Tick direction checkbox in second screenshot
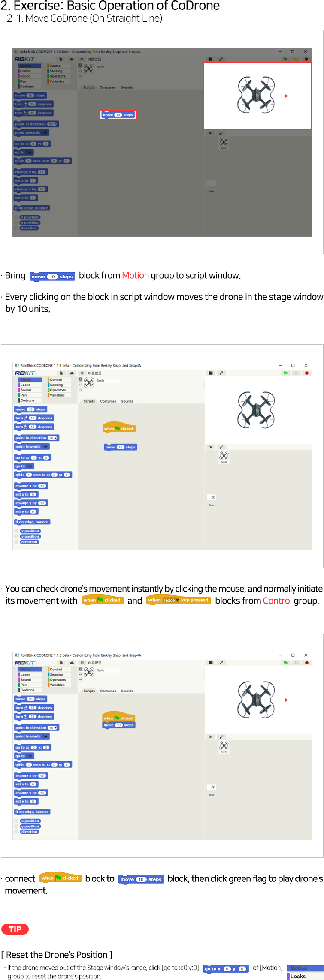The height and width of the screenshot is (980, 324). coord(16,542)
